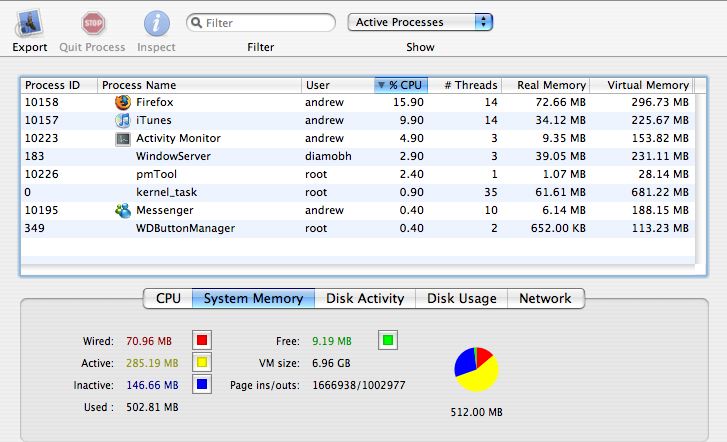
Task: Click the Export toolbar icon
Action: pyautogui.click(x=29, y=23)
